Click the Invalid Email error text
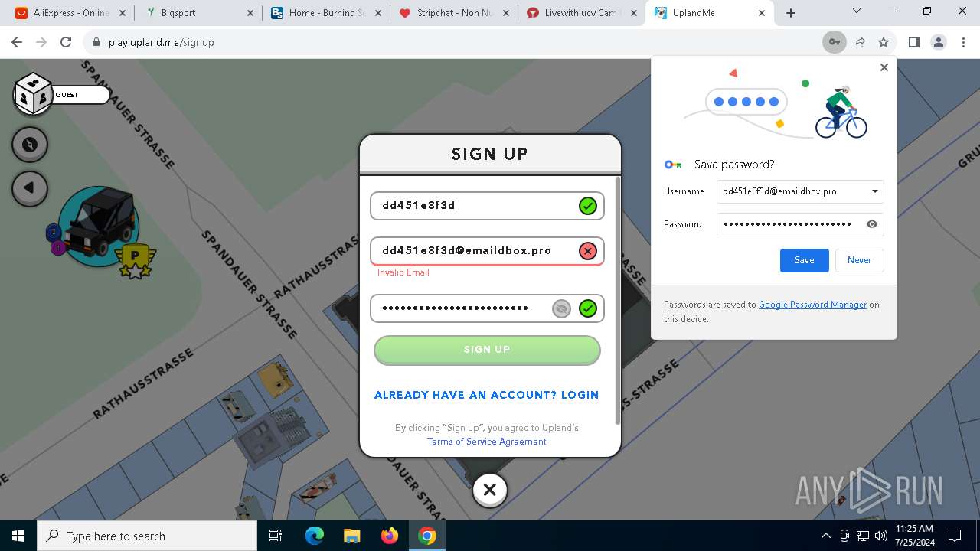 click(x=403, y=272)
